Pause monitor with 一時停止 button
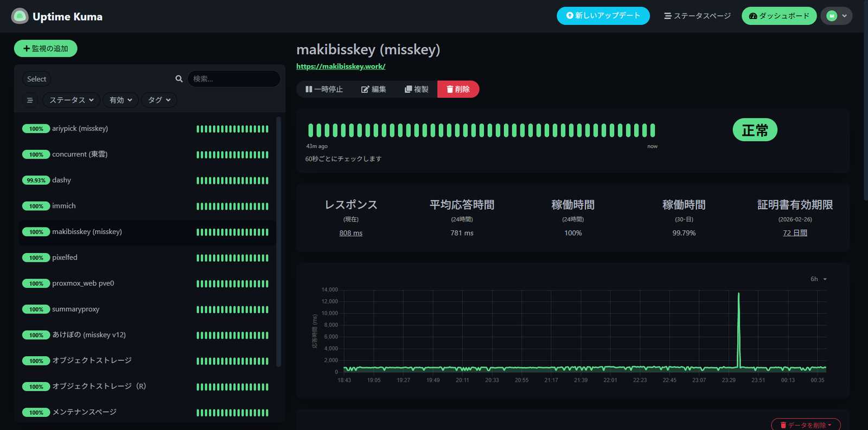 click(x=324, y=90)
